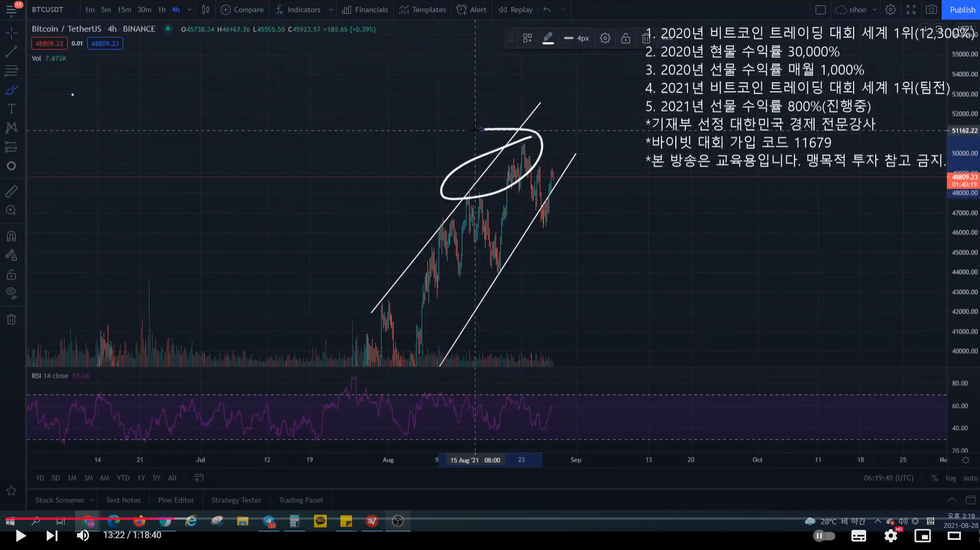Open the Trading Panel tab

(301, 500)
